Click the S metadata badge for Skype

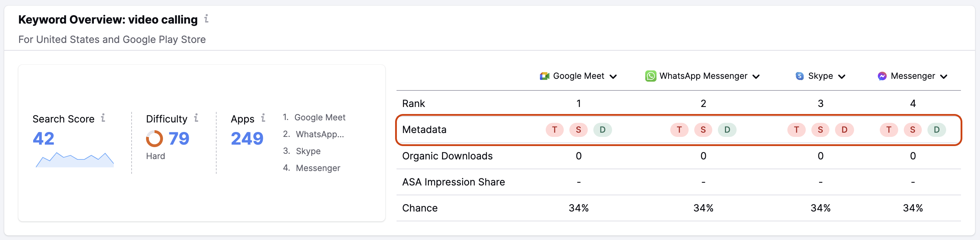pyautogui.click(x=821, y=130)
